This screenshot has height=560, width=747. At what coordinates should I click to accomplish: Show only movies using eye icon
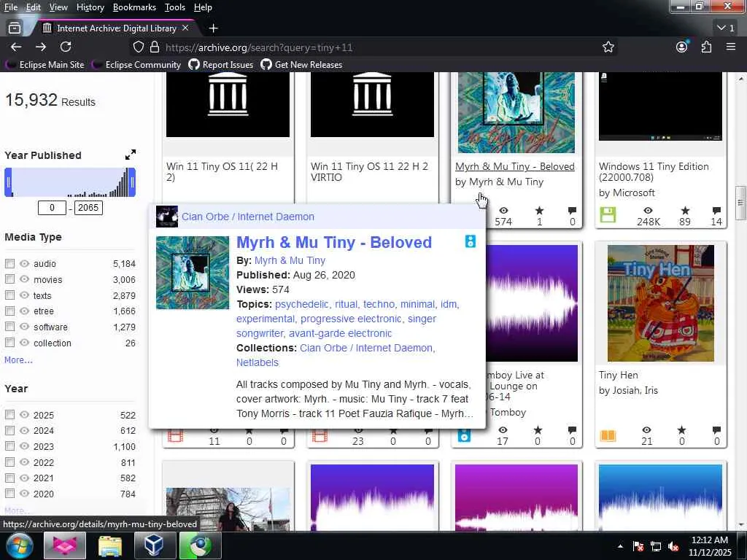point(24,279)
